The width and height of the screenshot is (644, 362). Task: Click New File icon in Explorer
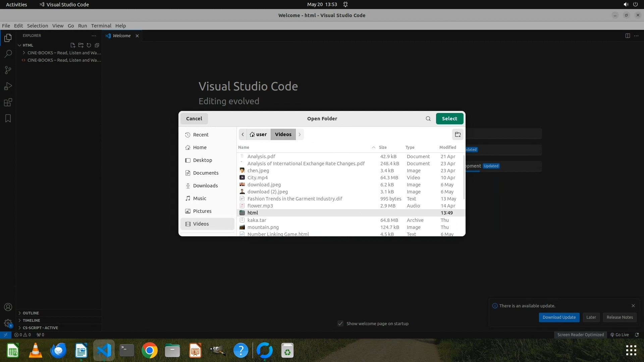point(73,45)
